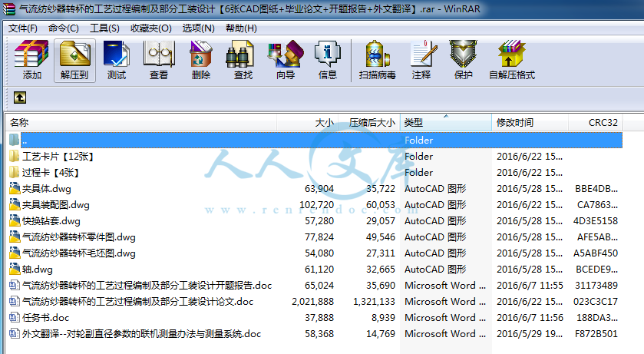Screen dimensions: 644x354
Task: Open the 帮助(H) menu
Action: (241, 28)
